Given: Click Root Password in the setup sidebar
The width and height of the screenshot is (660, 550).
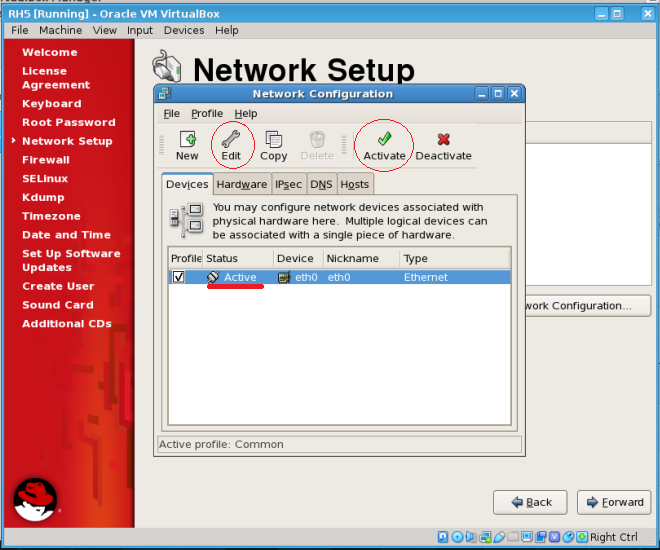Looking at the screenshot, I should [x=69, y=122].
